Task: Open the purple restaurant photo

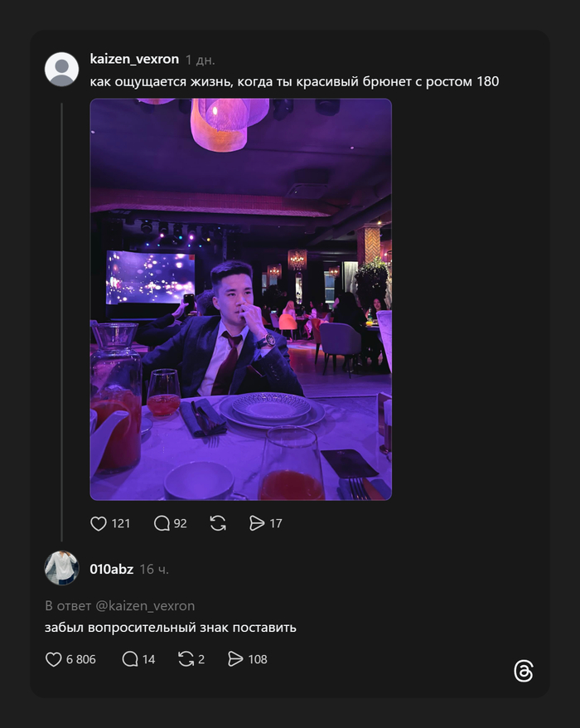Action: (x=240, y=299)
